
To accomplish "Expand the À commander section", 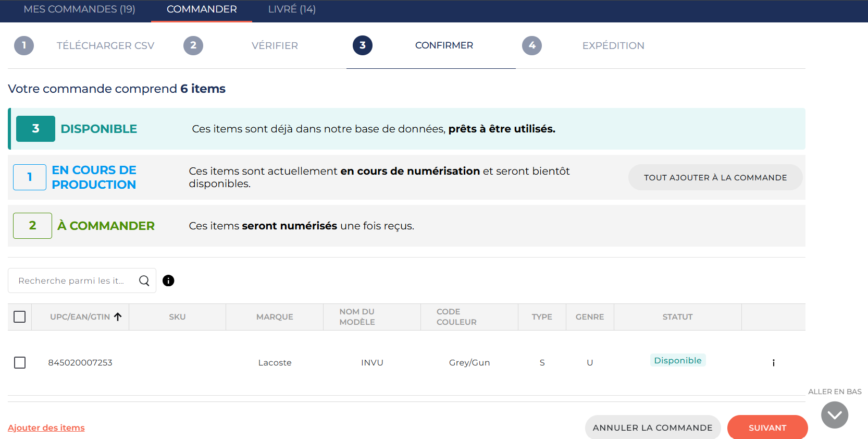I will pyautogui.click(x=106, y=226).
